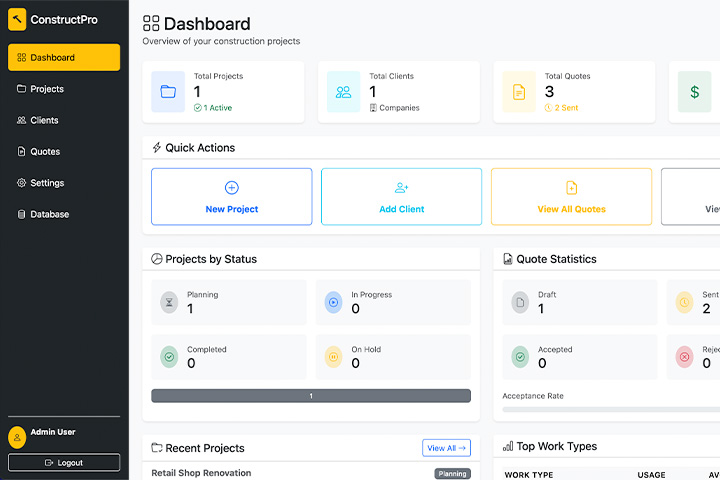This screenshot has height=480, width=720.
Task: Click the projects status progress bar
Action: tap(310, 396)
